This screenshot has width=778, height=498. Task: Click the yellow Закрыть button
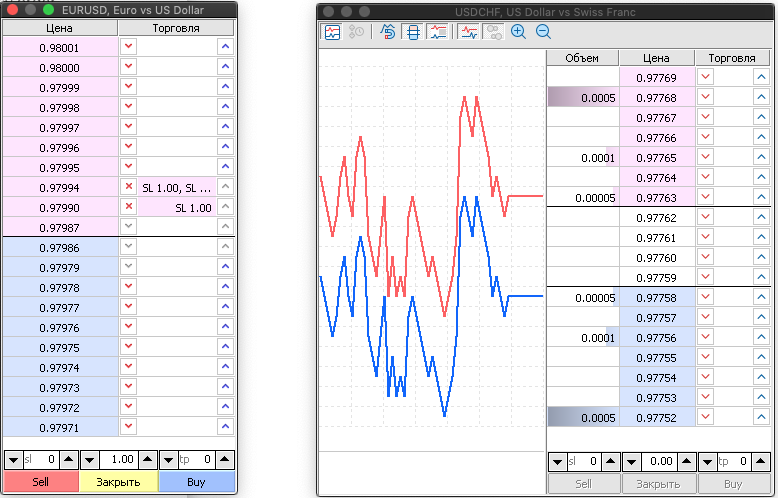pos(118,482)
